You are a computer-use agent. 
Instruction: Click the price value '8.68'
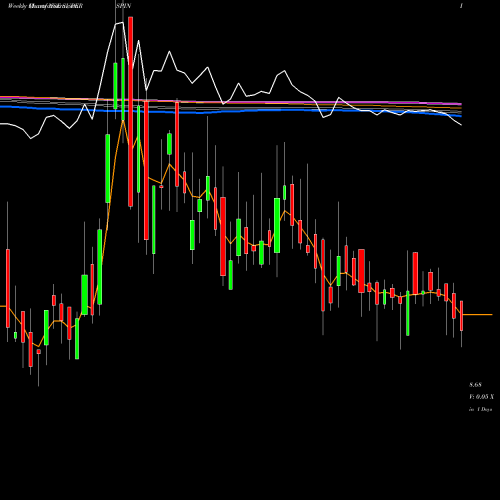click(x=475, y=385)
